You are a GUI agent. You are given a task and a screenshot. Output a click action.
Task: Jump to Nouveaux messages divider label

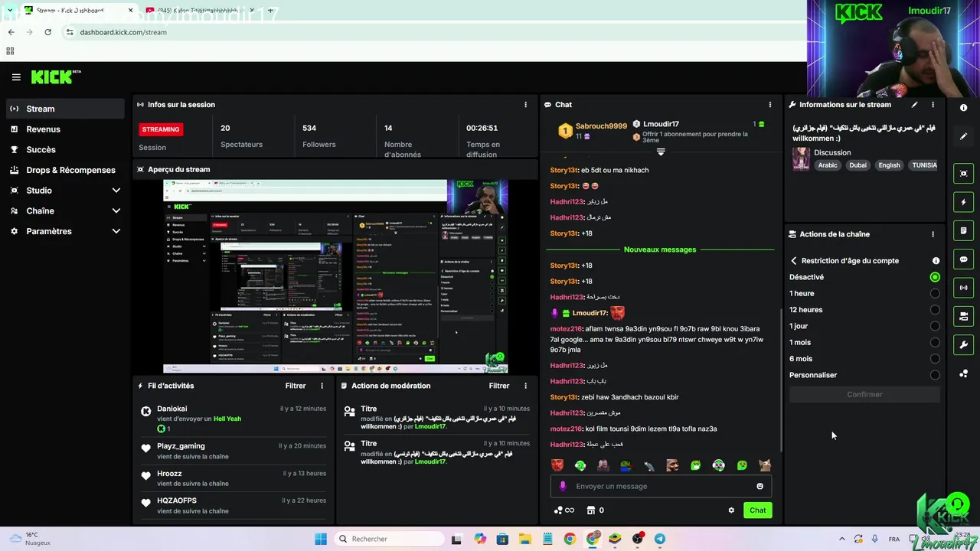coord(660,249)
